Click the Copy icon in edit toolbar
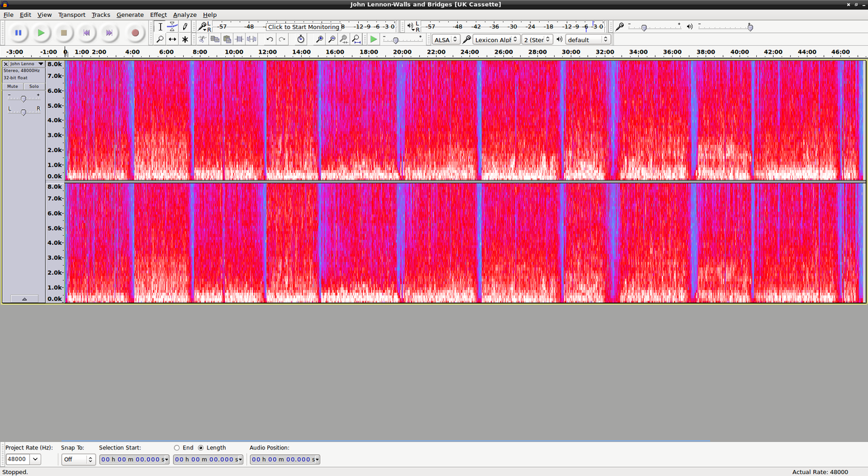 (214, 39)
